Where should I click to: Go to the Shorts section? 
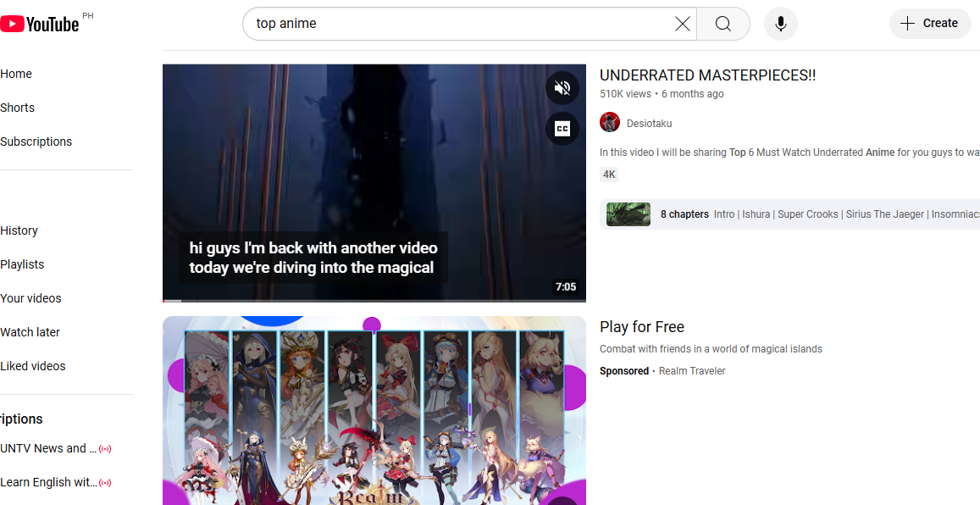click(17, 108)
